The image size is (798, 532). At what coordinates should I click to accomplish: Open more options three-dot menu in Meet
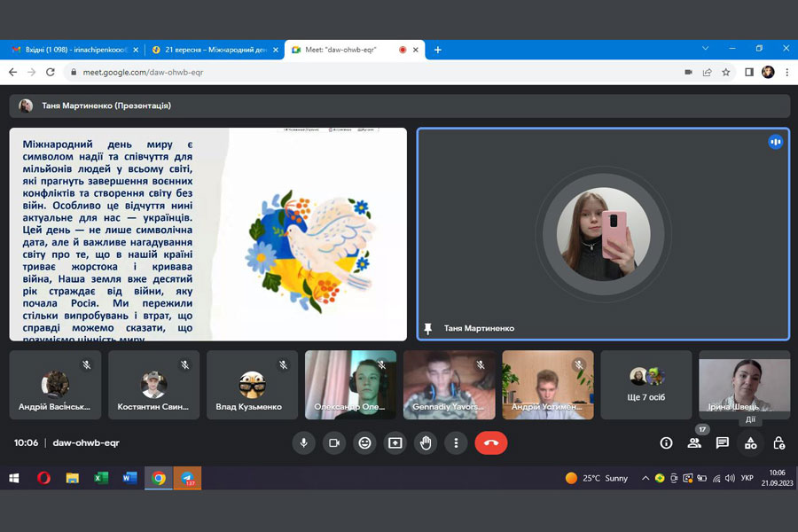coord(456,443)
